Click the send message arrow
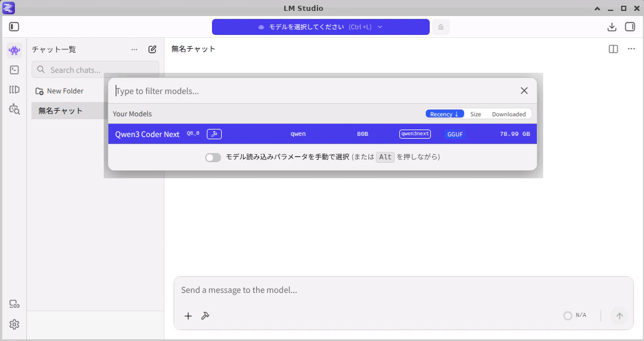Screen dimensions: 644x341 click(x=619, y=316)
